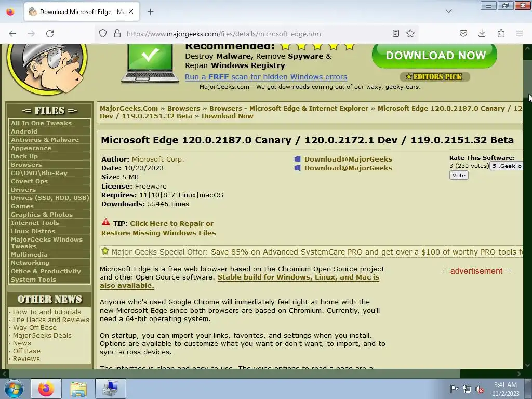Viewport: 532px width, 399px height.
Task: Select System Tools category
Action: [x=33, y=280]
